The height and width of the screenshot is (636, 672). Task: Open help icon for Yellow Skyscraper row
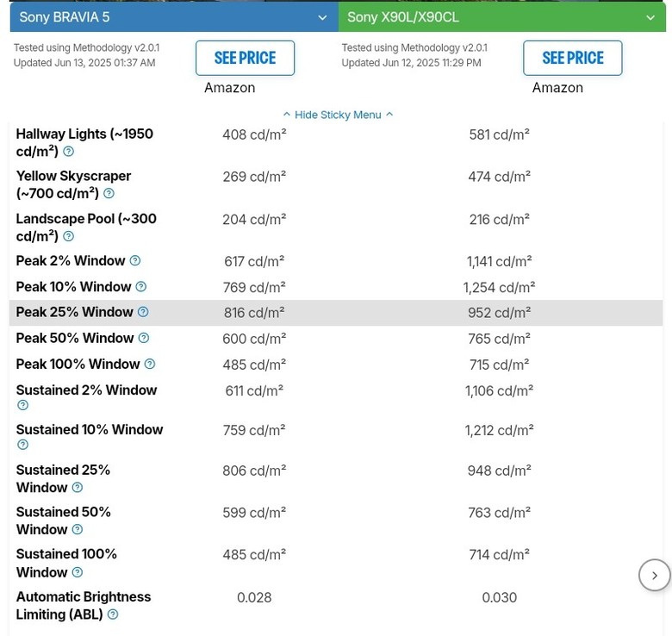(109, 193)
